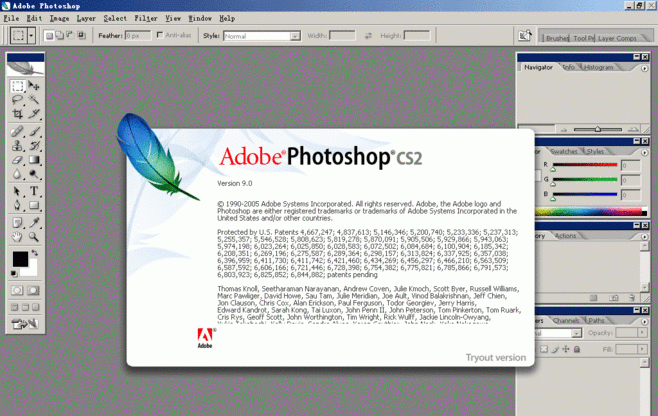Viewport: 658px width, 416px height.
Task: Open the Fill slider arrow
Action: (x=642, y=349)
